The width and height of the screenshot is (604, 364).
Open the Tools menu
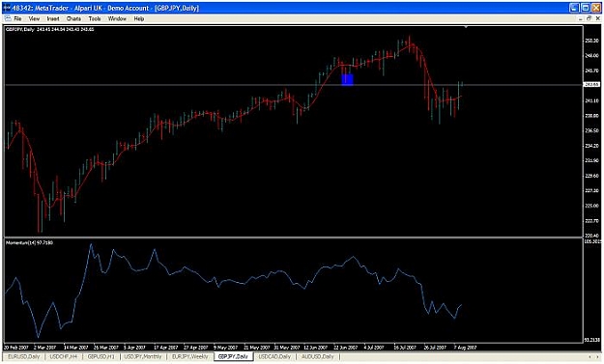(95, 18)
